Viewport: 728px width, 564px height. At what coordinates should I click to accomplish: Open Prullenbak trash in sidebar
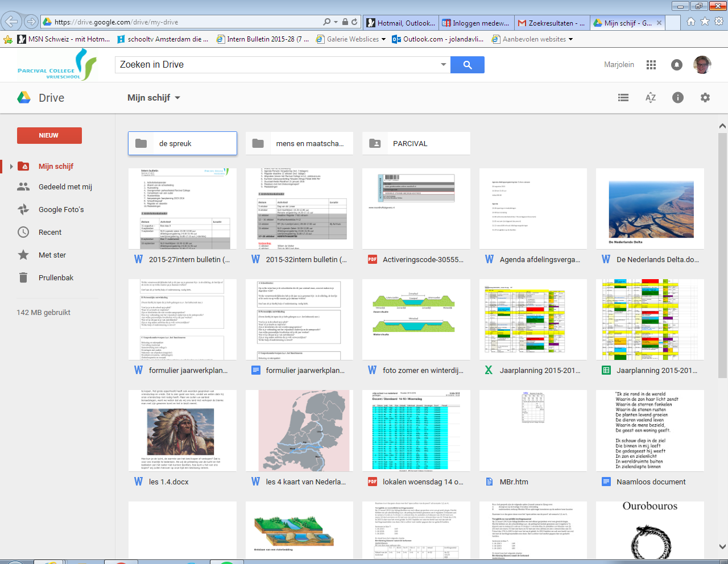tap(56, 278)
